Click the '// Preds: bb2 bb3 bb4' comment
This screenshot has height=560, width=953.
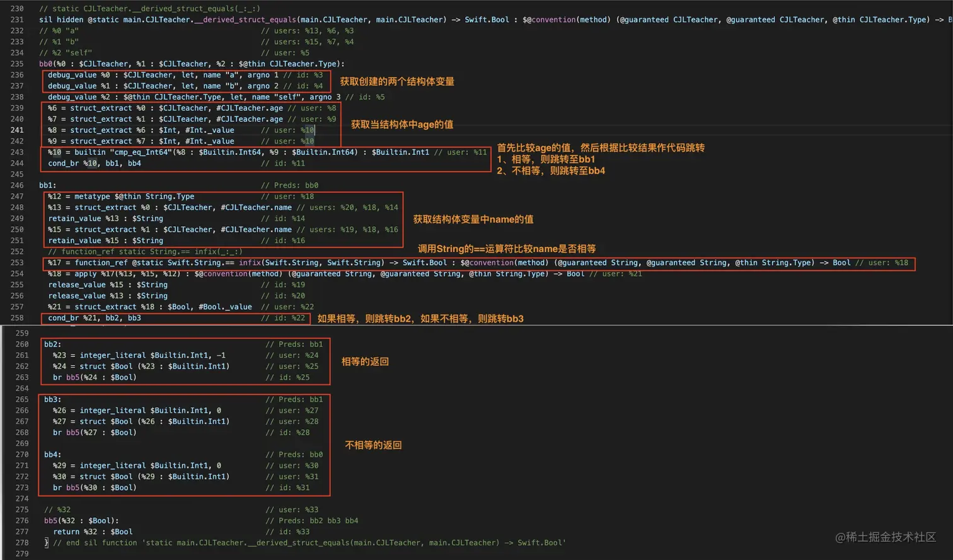coord(312,520)
